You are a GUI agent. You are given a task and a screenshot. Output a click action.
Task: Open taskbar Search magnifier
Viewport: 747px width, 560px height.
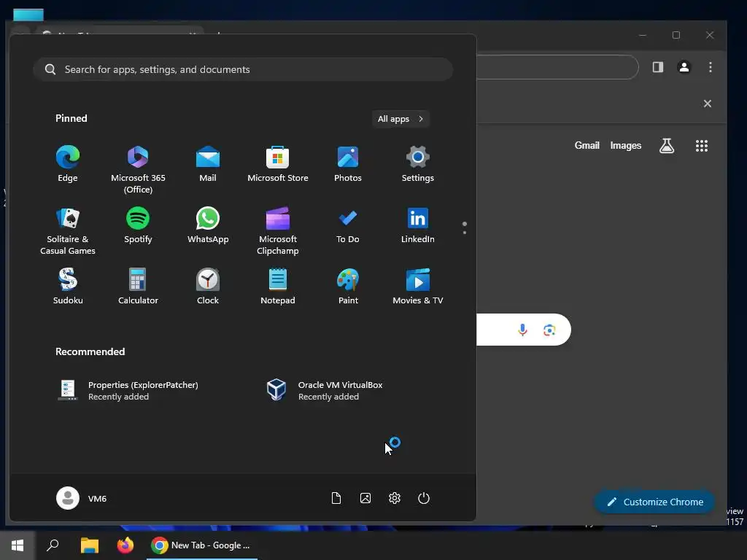(x=53, y=545)
